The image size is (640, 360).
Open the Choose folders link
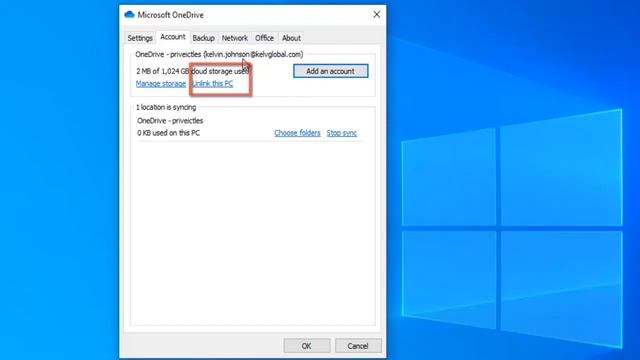(297, 133)
